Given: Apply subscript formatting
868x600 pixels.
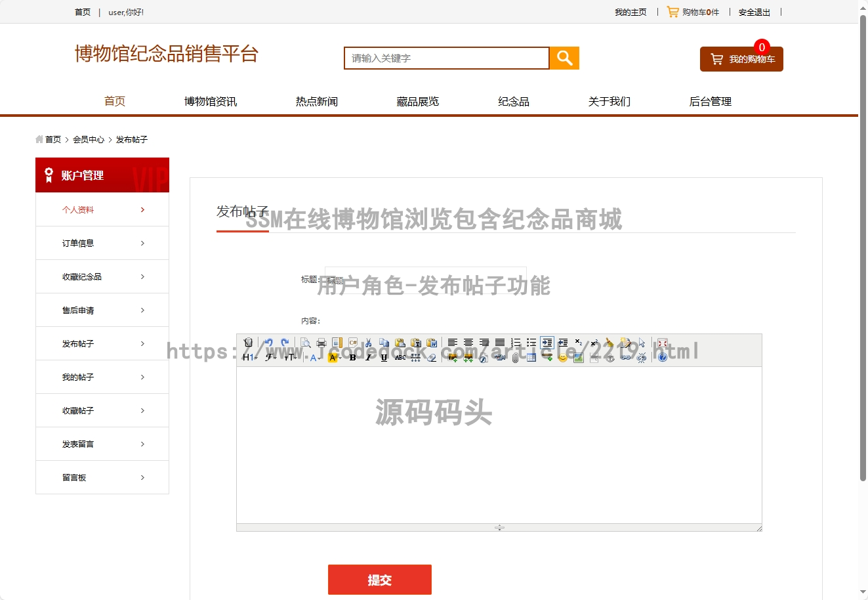Looking at the screenshot, I should coord(579,343).
